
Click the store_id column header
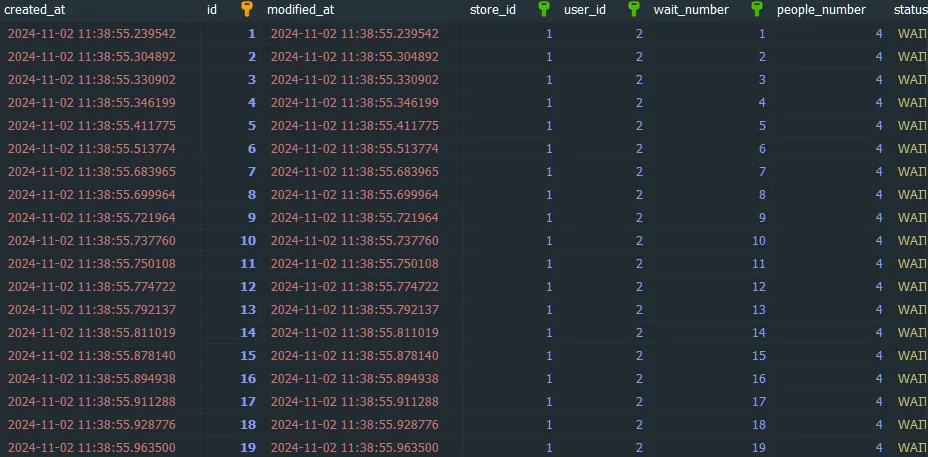coord(492,10)
